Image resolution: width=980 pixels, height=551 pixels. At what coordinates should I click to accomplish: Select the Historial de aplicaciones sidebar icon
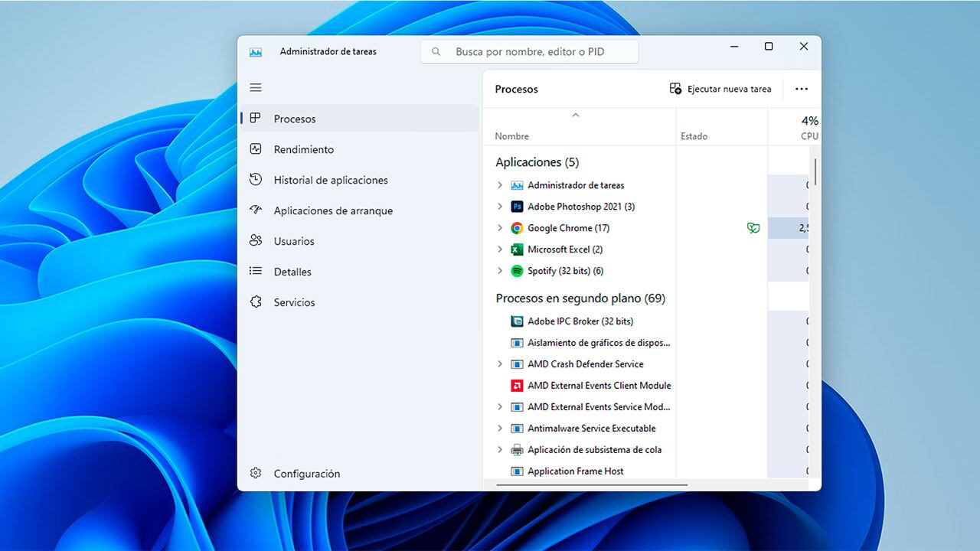coord(256,179)
